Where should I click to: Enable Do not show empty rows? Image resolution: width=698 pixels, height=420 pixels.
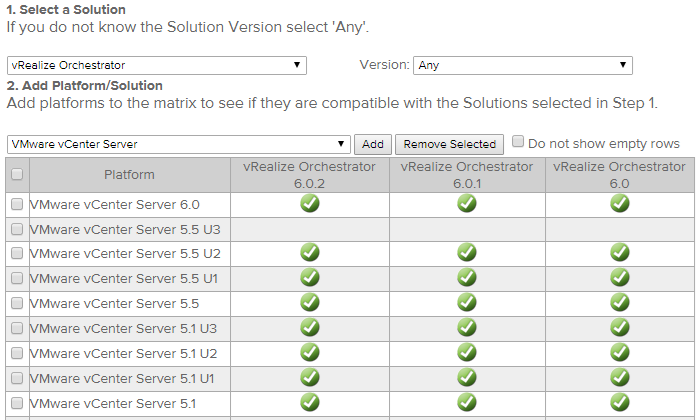518,142
